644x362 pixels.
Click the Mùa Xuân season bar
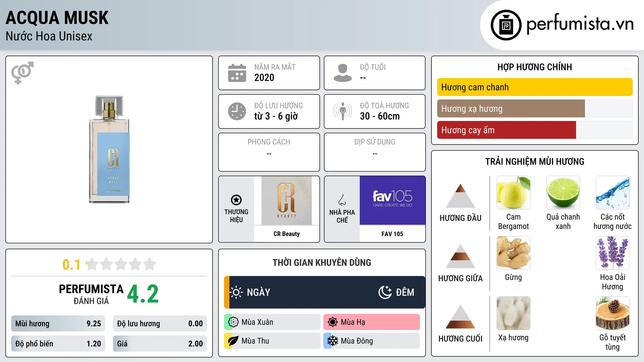coord(272,322)
